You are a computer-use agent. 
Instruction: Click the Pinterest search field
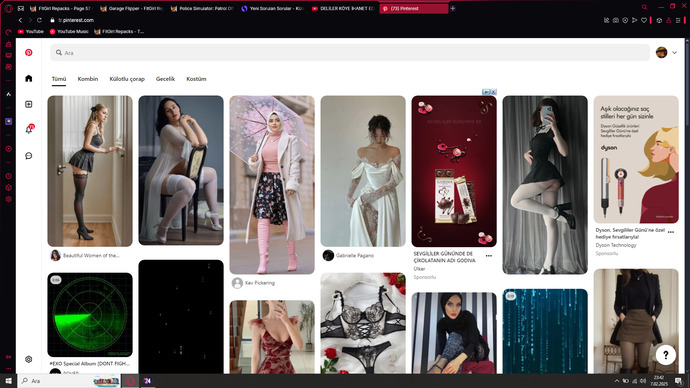[350, 53]
